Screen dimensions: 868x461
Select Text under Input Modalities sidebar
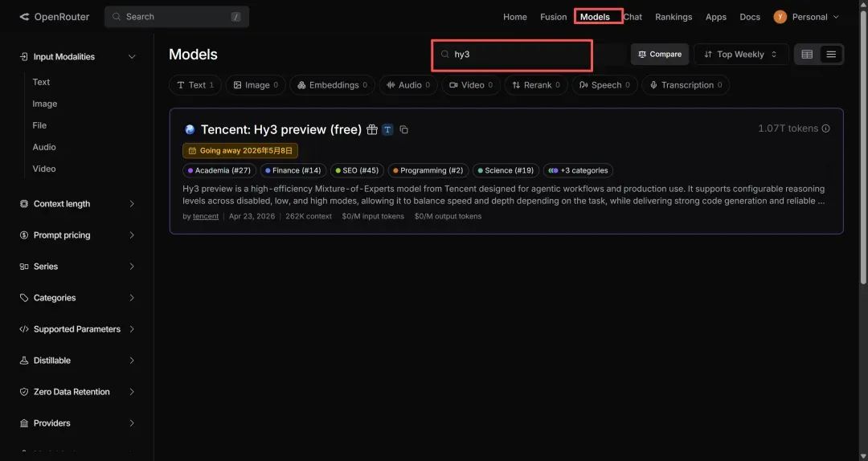pyautogui.click(x=41, y=82)
